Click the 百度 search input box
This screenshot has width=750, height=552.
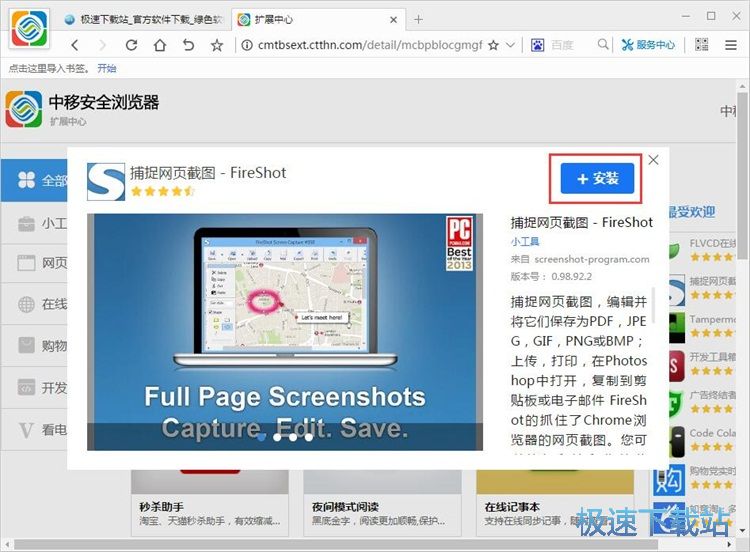(572, 45)
